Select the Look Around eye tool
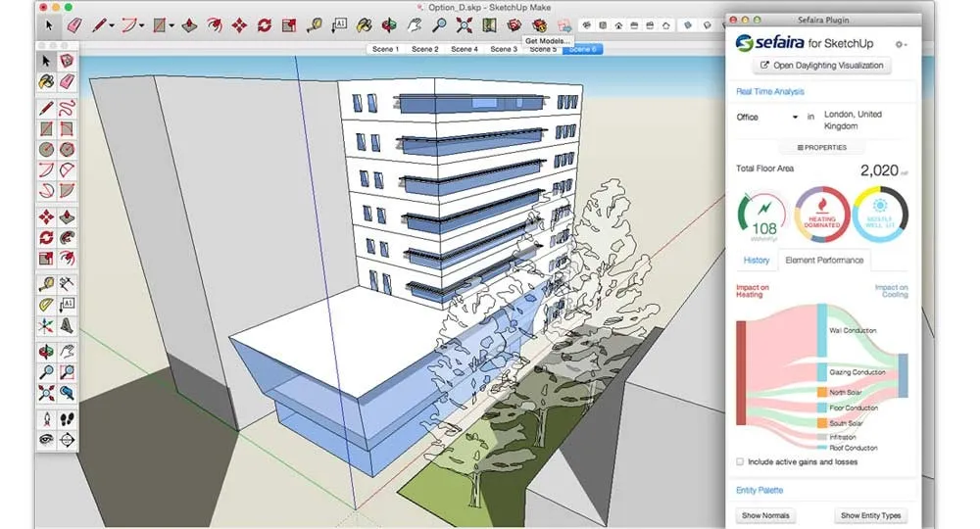980x529 pixels. [x=46, y=440]
